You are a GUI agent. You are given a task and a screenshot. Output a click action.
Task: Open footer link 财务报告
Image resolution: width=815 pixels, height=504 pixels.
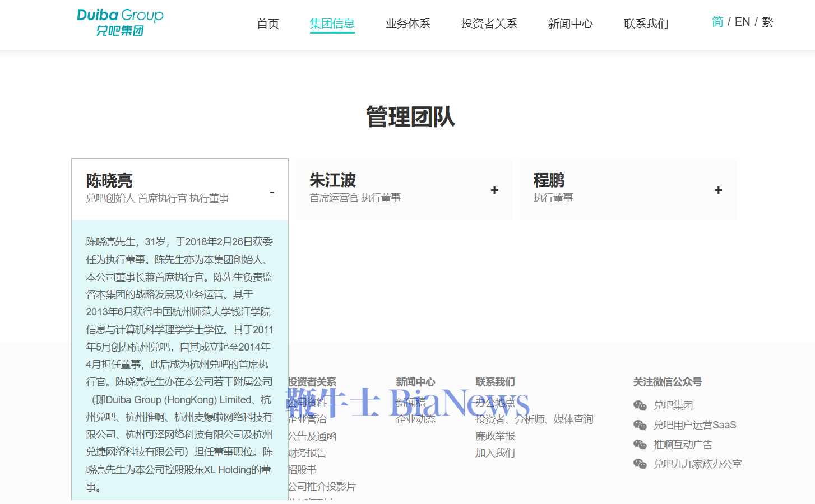(307, 453)
